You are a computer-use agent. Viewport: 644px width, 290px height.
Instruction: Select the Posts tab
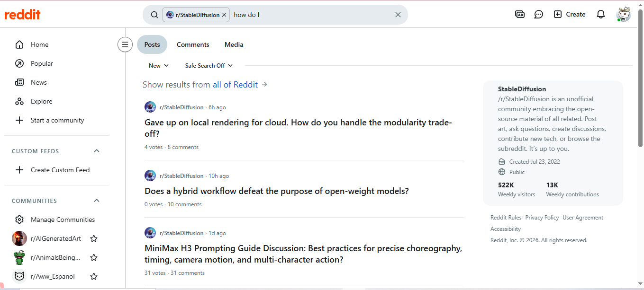click(x=152, y=44)
